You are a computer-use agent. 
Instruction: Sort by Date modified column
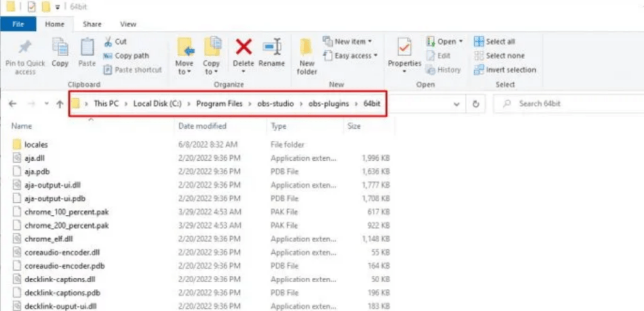pyautogui.click(x=202, y=126)
